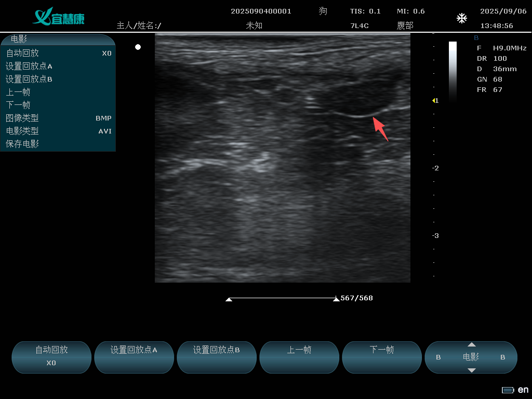Change 电影类型 AVI setting in the menu

(x=58, y=131)
